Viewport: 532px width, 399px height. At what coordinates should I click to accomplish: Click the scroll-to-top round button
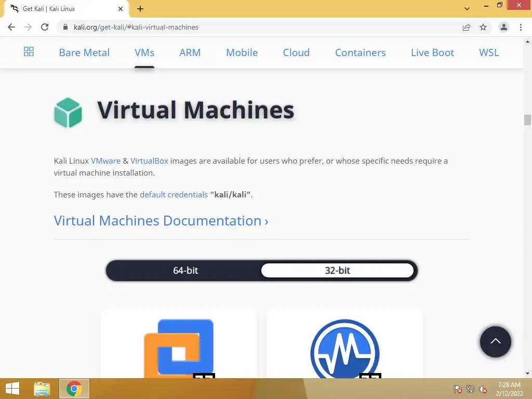(x=495, y=342)
